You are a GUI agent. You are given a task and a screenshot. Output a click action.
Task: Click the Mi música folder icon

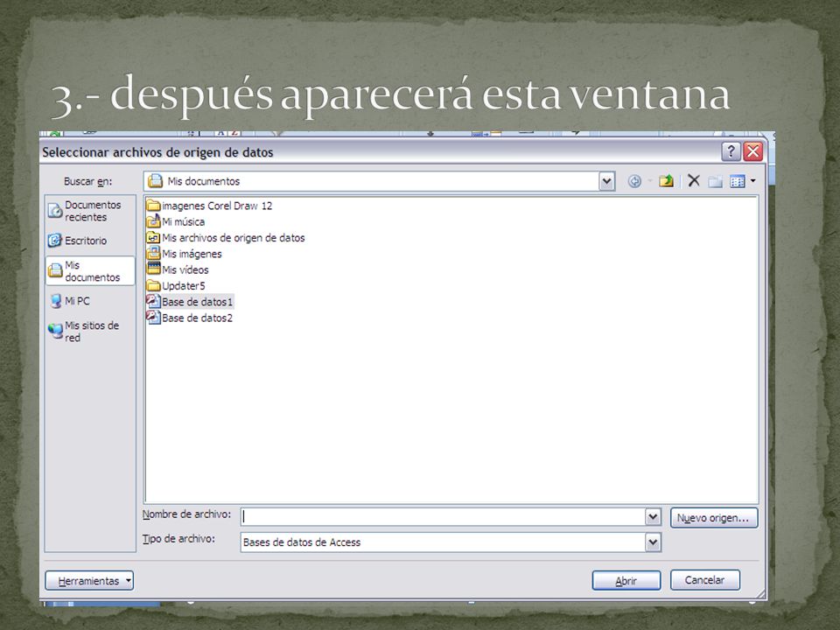click(154, 220)
